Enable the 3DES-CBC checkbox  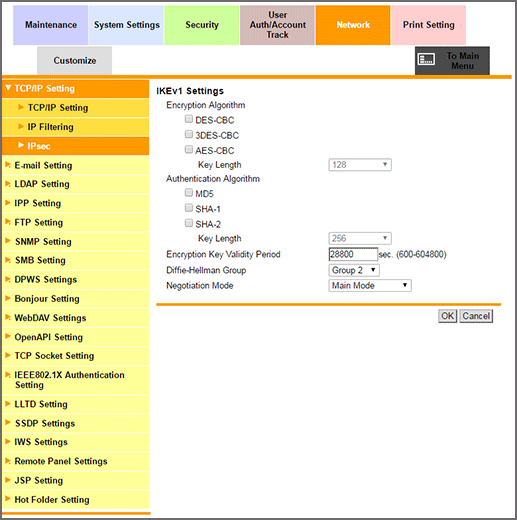[x=189, y=134]
